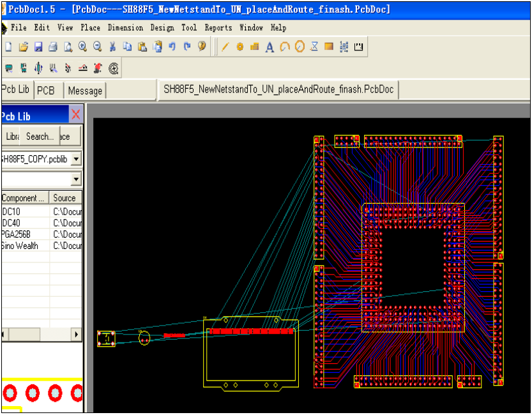Viewport: 532px width, 415px height.
Task: Click the Cut scissors icon
Action: coord(112,47)
